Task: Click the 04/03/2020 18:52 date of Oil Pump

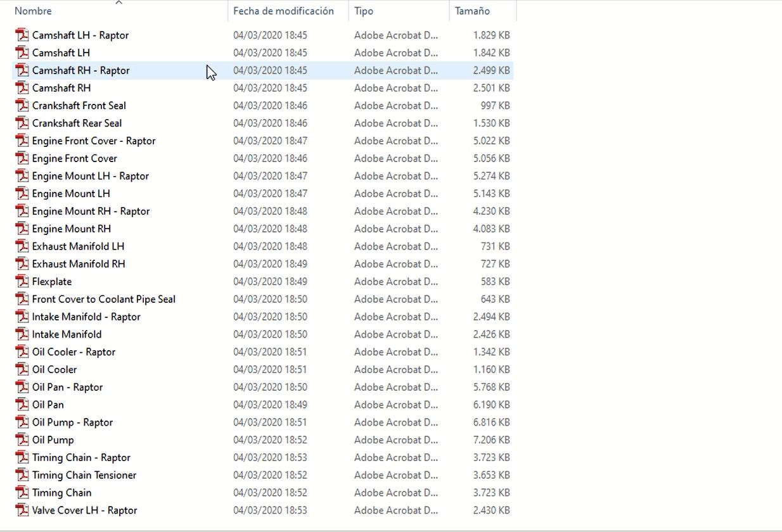Action: coord(270,440)
